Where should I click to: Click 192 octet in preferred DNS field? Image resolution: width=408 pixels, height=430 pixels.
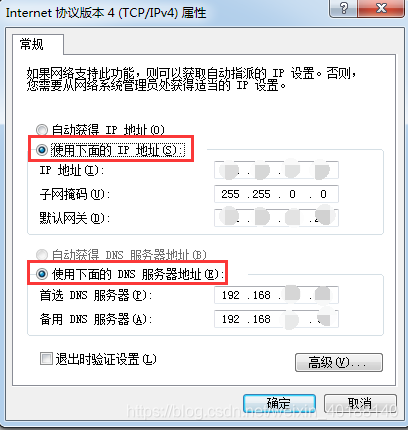[x=231, y=295]
